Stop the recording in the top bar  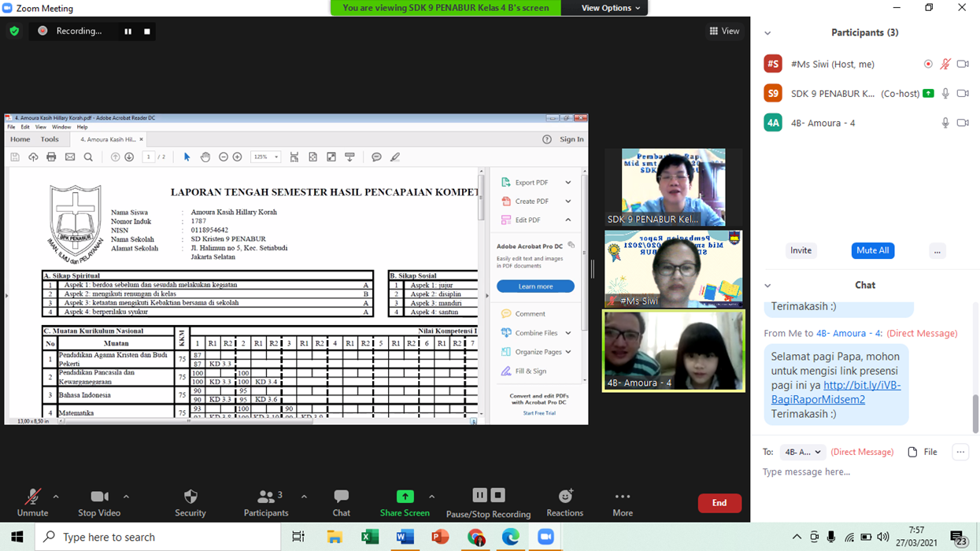(147, 31)
